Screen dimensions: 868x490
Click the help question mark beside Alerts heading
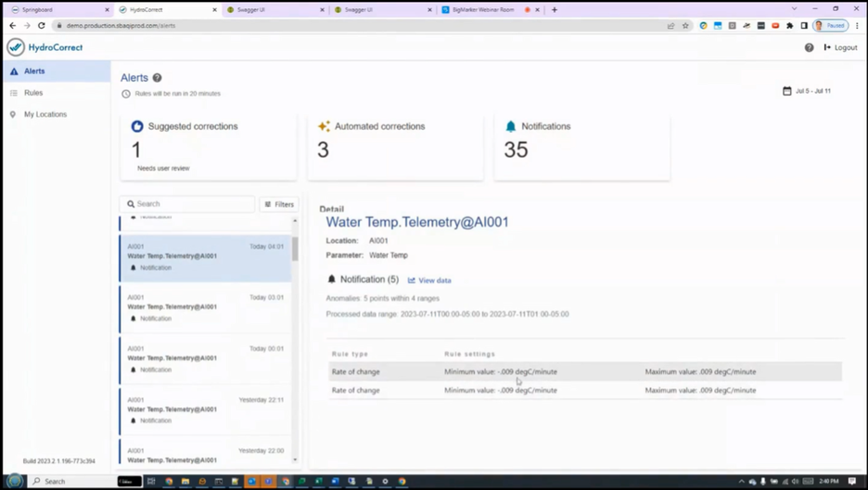[158, 78]
